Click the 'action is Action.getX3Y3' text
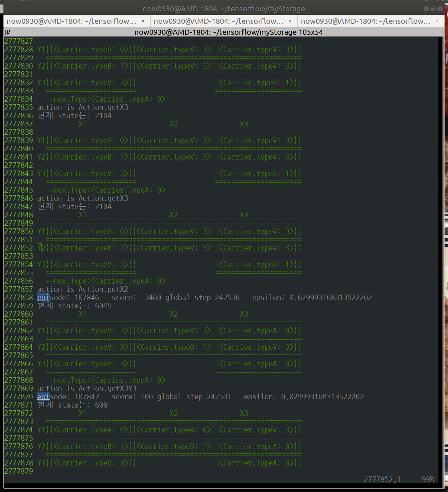Screen dimensions: 448x492 tap(87, 388)
